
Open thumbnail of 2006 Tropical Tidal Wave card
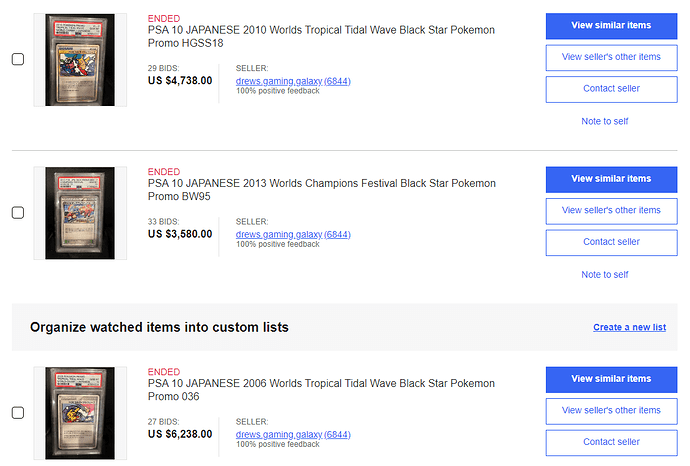pyautogui.click(x=80, y=413)
